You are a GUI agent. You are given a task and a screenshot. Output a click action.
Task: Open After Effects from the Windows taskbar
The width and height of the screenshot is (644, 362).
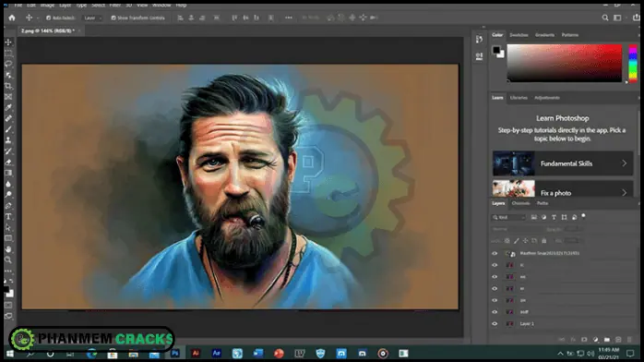pos(217,354)
